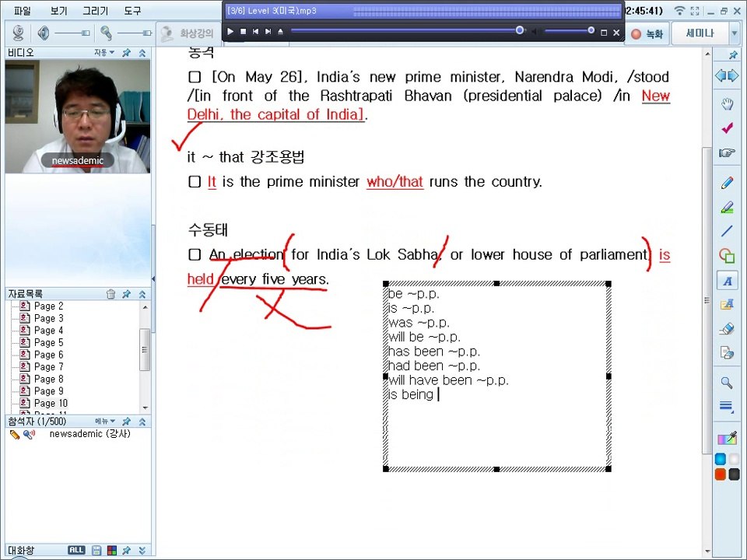Collapse the 참석자 panel
The height and width of the screenshot is (560, 747).
(x=142, y=421)
